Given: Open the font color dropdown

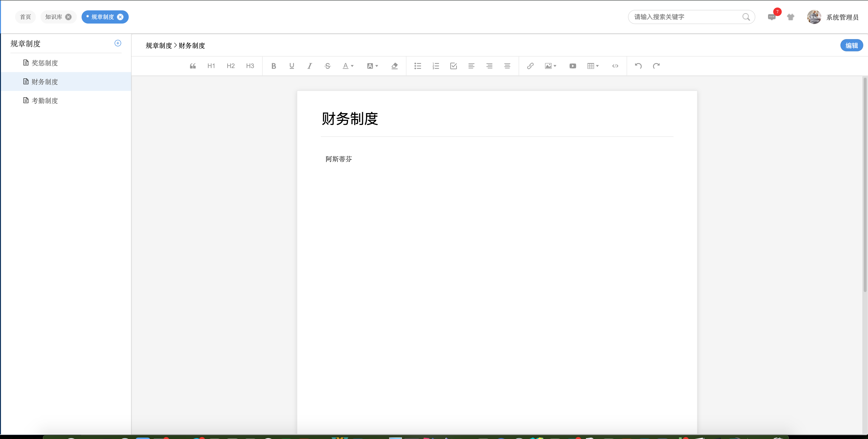Looking at the screenshot, I should tap(348, 66).
